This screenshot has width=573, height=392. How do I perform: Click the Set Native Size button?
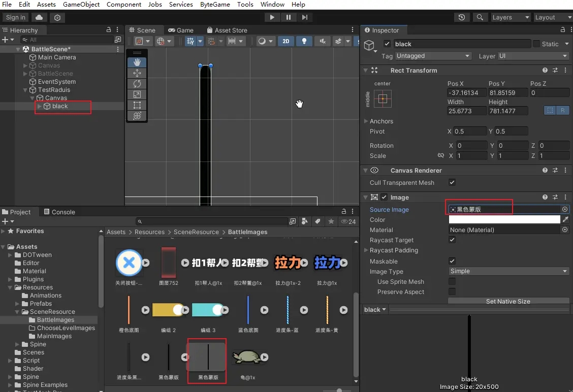tap(508, 301)
